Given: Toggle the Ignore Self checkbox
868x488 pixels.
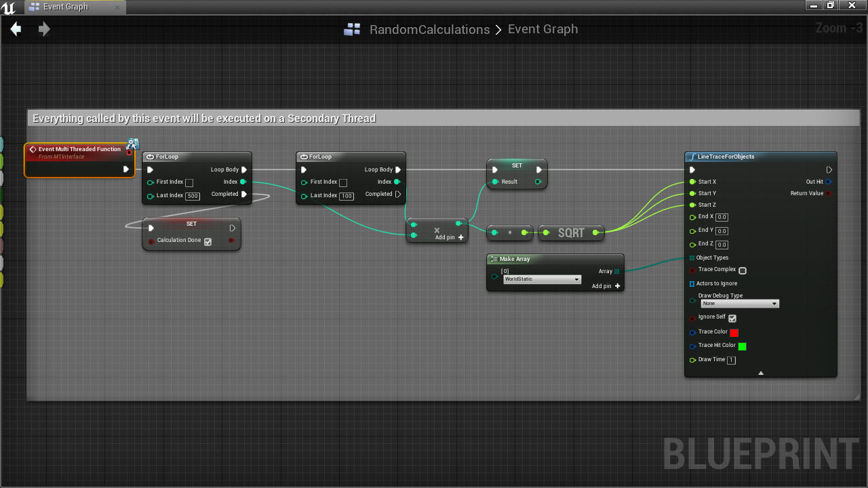Looking at the screenshot, I should click(731, 317).
